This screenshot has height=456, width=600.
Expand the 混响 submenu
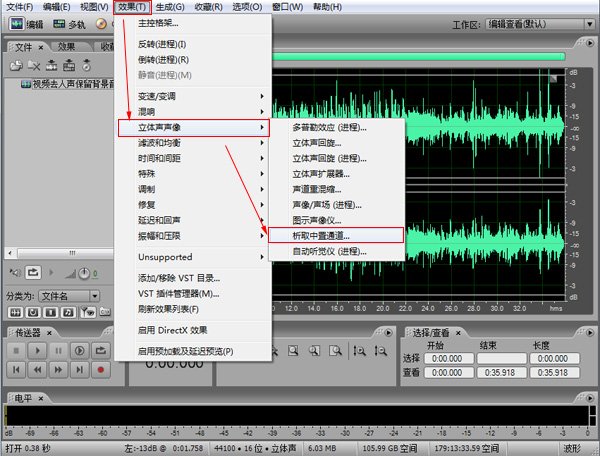coord(192,112)
